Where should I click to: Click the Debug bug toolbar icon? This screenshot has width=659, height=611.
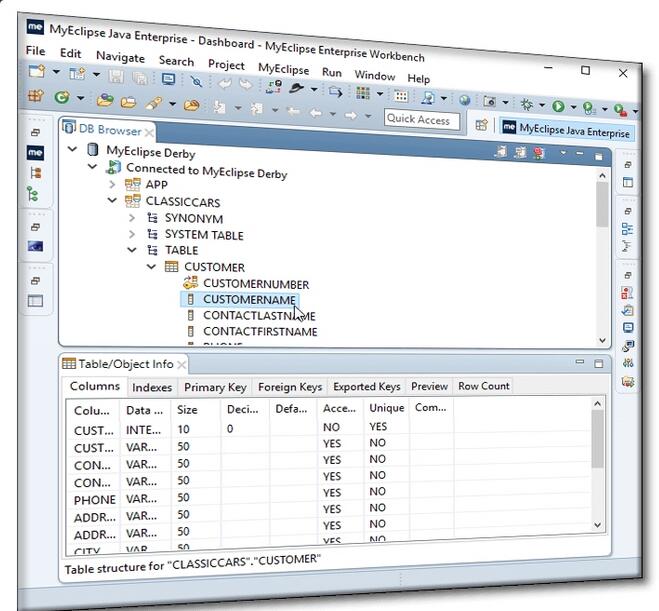point(526,104)
